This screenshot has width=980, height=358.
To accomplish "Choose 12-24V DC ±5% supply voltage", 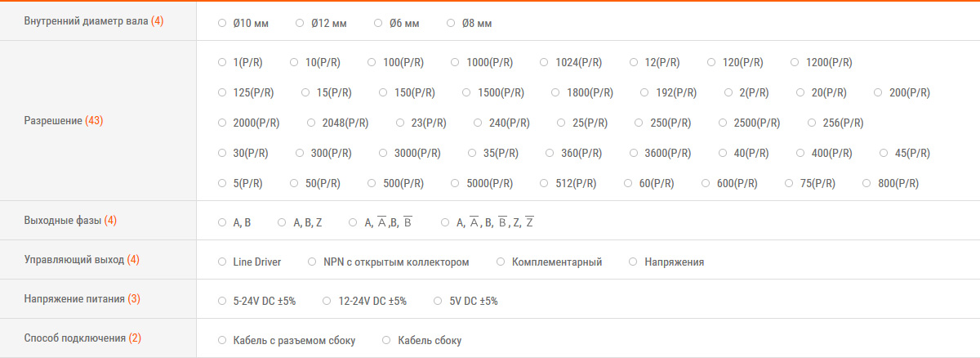I will 327,301.
